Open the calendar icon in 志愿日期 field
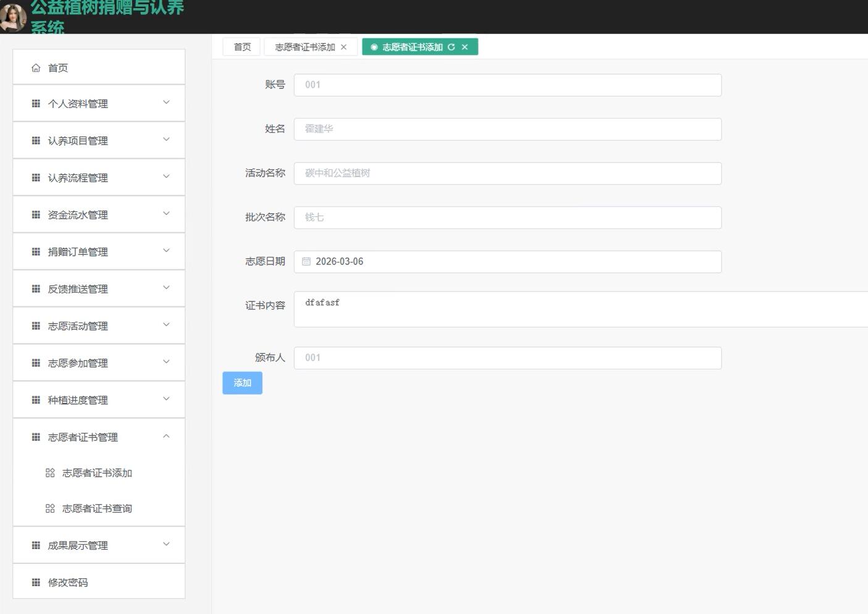Viewport: 868px width, 614px height. (x=306, y=262)
